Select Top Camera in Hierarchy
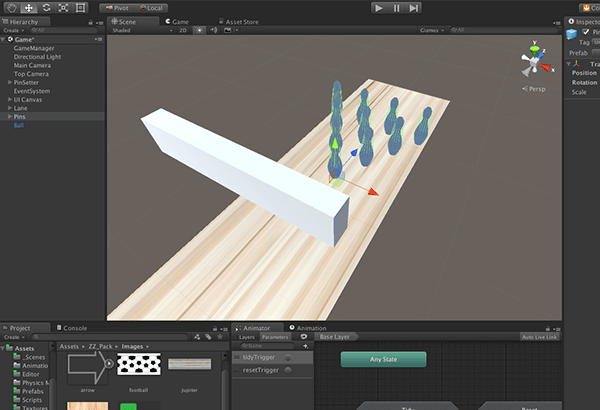This screenshot has width=600, height=410. (31, 74)
